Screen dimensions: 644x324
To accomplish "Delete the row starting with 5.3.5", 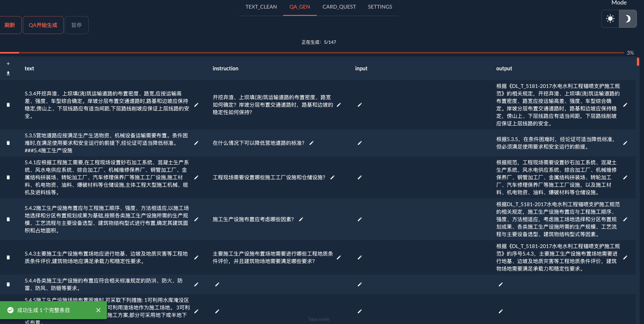I will pyautogui.click(x=8, y=143).
